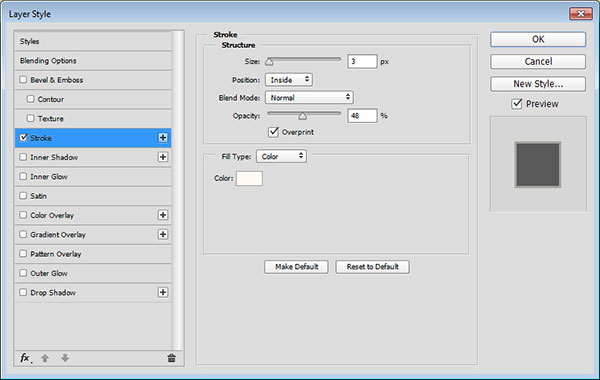The width and height of the screenshot is (600, 380).
Task: Open the stroke Color swatch
Action: pyautogui.click(x=249, y=178)
